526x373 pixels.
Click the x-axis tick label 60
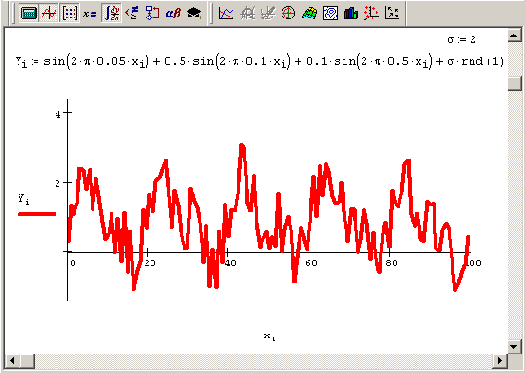(x=311, y=263)
